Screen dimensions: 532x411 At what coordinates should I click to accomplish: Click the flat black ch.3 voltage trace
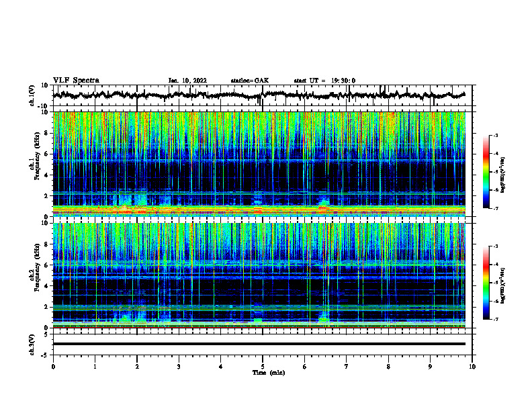pos(259,344)
